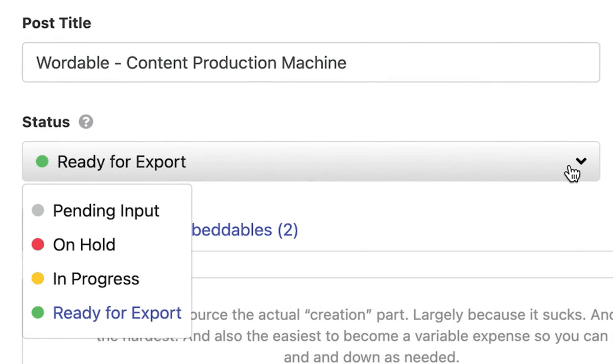Open the Status dropdown showing Ready for Export
Screen dimensions: 613x364
[x=306, y=162]
